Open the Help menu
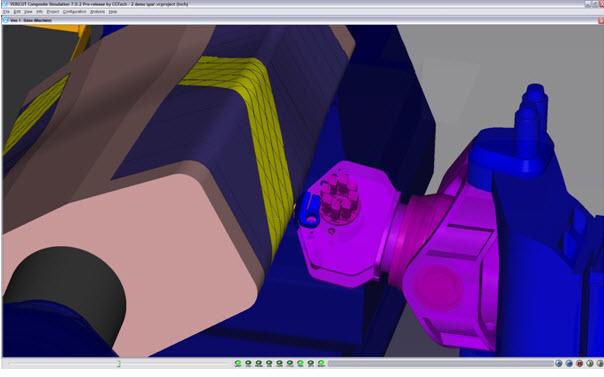Viewport: 604px width, 377px height. [112, 12]
